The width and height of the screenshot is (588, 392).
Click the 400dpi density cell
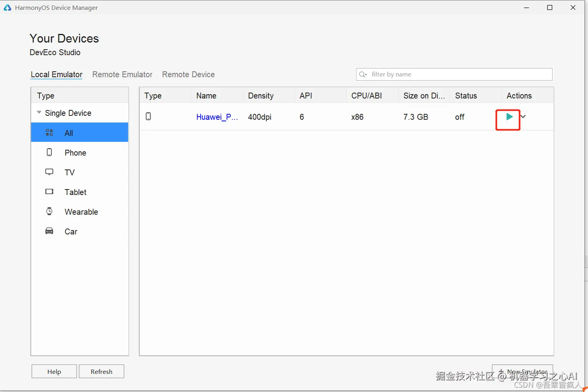259,117
